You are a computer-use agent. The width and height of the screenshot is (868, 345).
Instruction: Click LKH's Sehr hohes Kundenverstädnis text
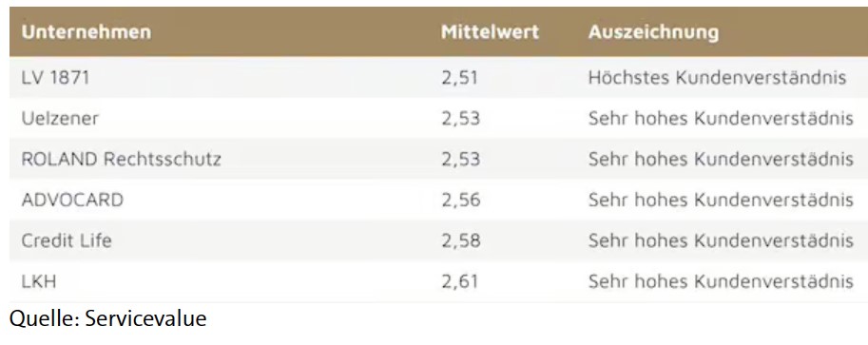[x=721, y=281]
